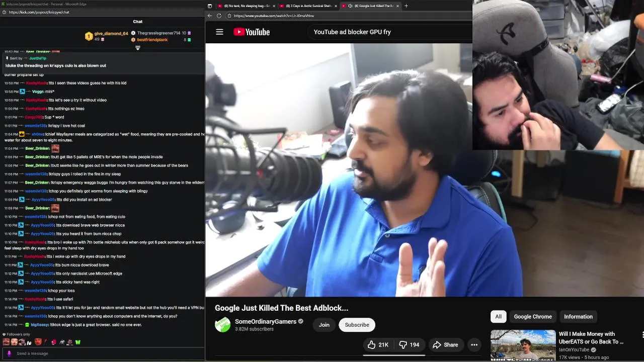Share the YouTube video

pos(445,344)
